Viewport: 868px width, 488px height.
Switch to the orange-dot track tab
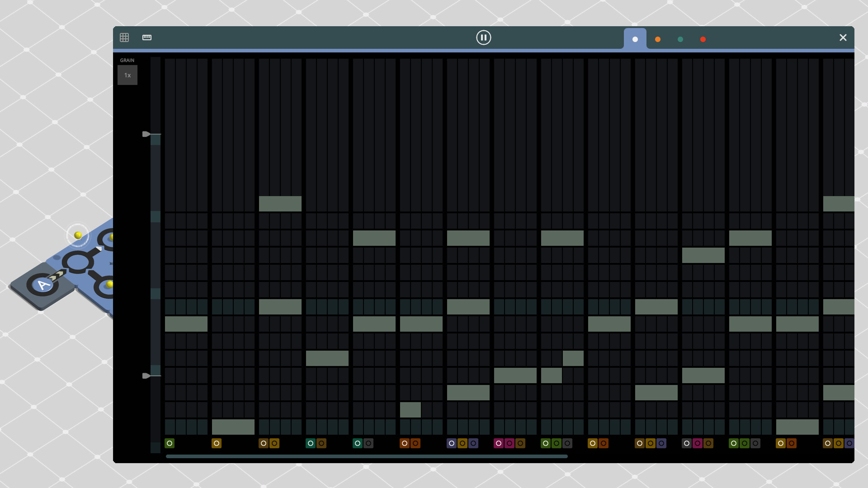point(658,39)
